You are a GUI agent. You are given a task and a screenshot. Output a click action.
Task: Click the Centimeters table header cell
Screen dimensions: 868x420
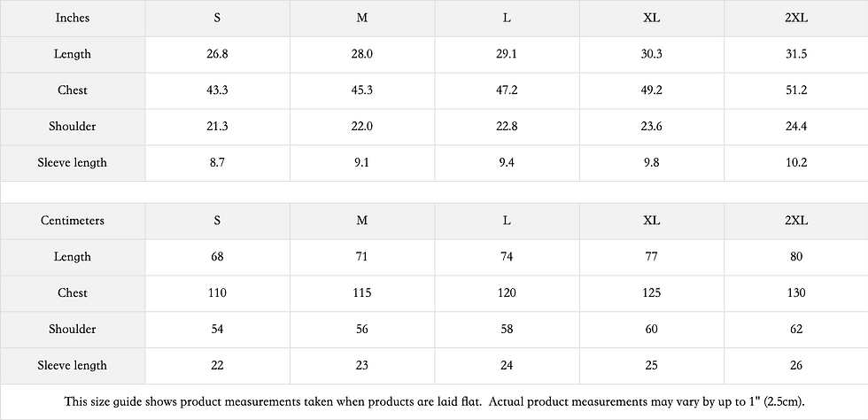pyautogui.click(x=73, y=221)
